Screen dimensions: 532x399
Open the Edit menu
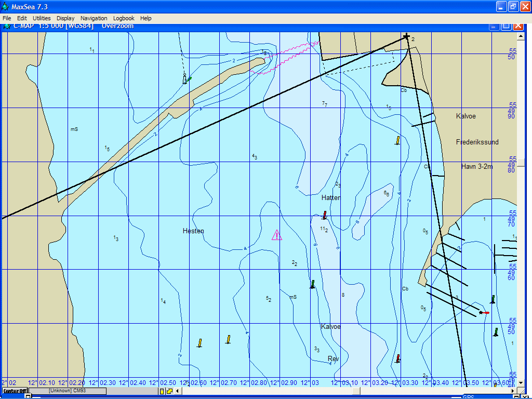pyautogui.click(x=22, y=18)
